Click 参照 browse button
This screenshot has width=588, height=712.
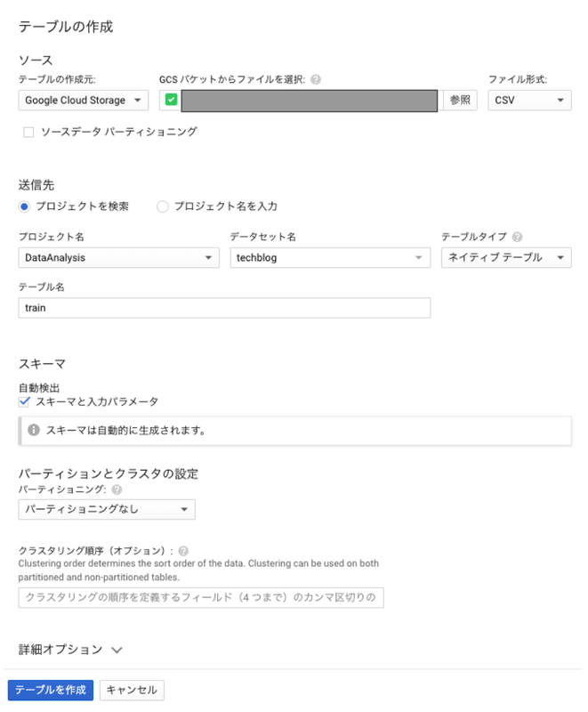click(x=460, y=101)
